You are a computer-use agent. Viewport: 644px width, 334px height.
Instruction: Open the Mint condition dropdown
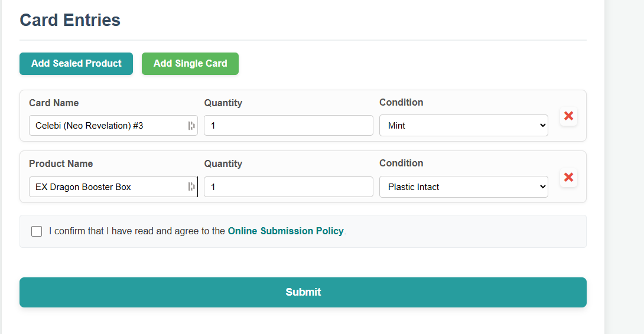[x=464, y=126]
